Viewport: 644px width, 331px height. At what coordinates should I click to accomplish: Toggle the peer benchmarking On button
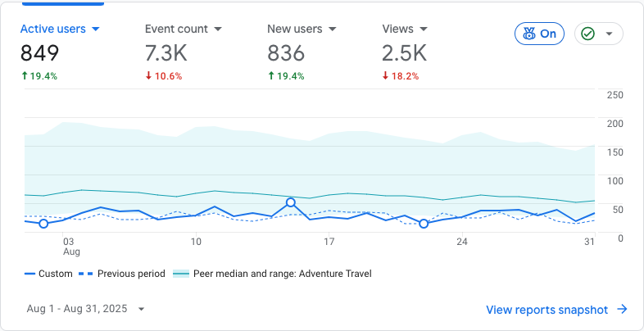[x=539, y=34]
